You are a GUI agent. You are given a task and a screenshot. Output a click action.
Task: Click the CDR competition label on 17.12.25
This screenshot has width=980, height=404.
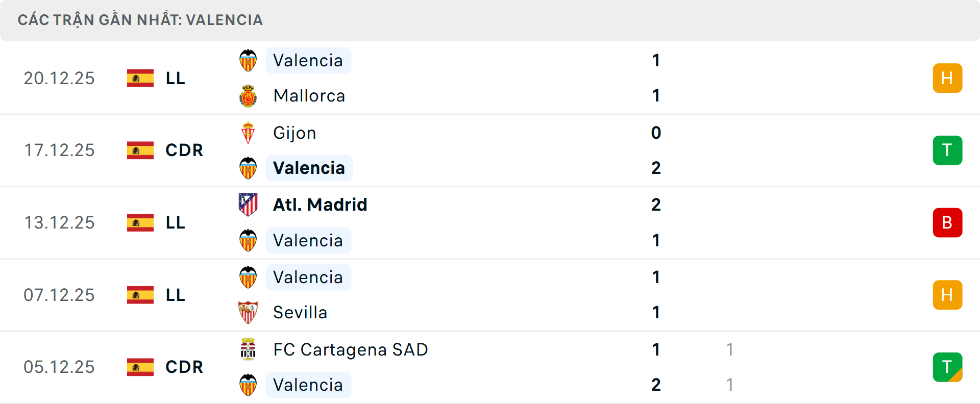point(184,150)
